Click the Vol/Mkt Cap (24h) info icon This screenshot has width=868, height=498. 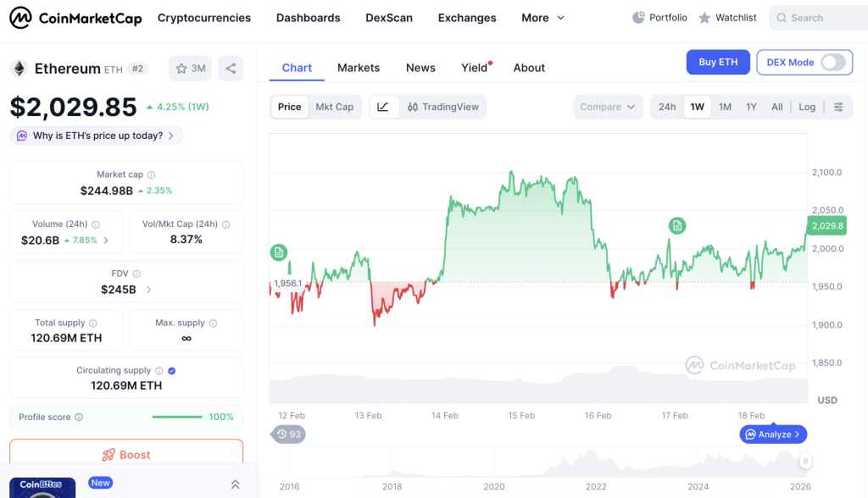pyautogui.click(x=225, y=224)
